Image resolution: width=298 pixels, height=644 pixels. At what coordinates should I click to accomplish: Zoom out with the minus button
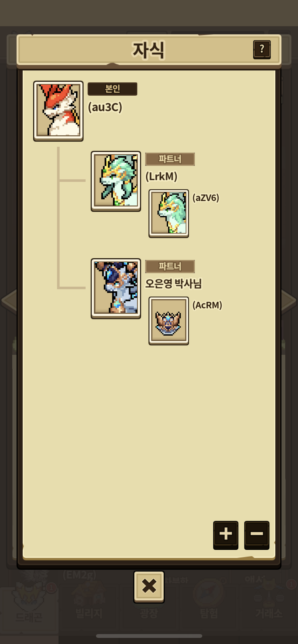(x=257, y=535)
